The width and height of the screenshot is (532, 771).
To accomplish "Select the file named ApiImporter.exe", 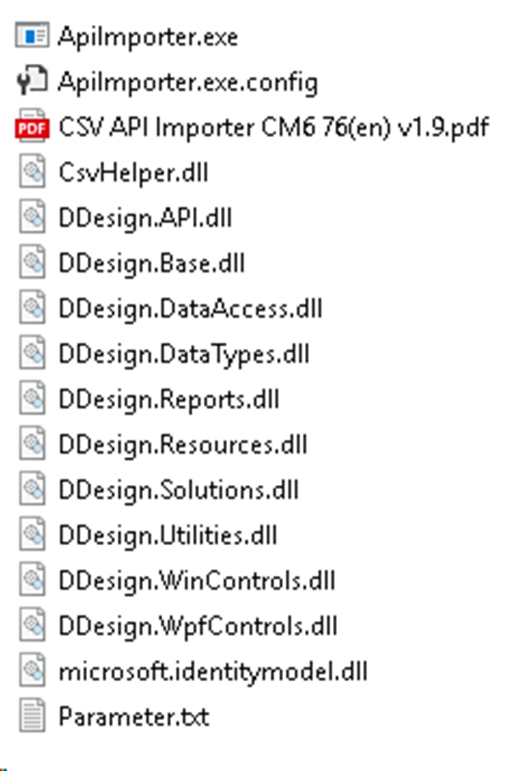I will pos(148,37).
